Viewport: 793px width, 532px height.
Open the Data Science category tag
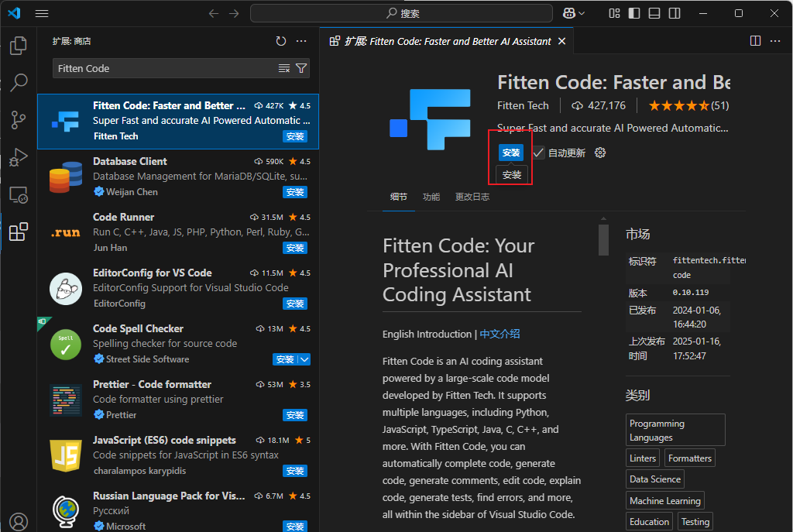pyautogui.click(x=655, y=479)
